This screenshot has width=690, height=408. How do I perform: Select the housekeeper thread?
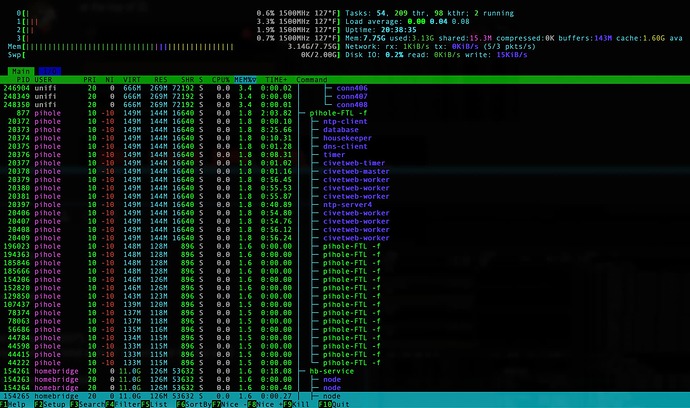point(347,138)
